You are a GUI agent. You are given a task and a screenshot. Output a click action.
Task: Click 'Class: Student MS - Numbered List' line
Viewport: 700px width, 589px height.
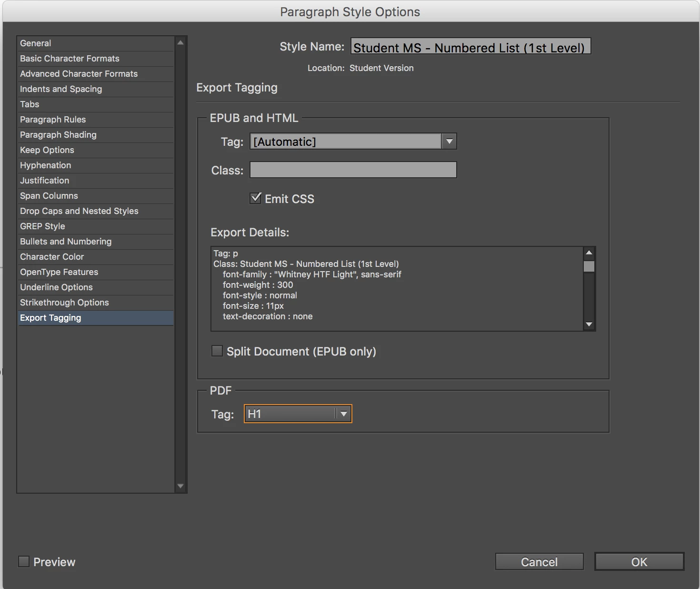[x=306, y=264]
